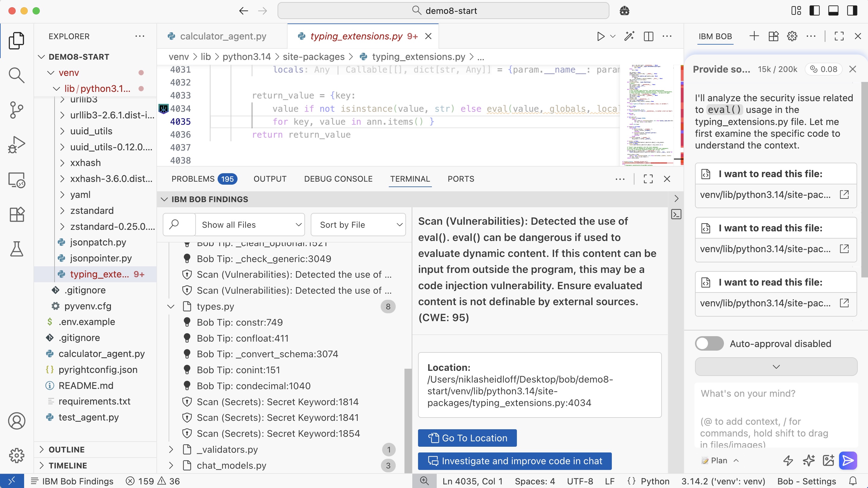Screen dimensions: 868x488
Task: Click the send message arrow button
Action: coord(848,460)
